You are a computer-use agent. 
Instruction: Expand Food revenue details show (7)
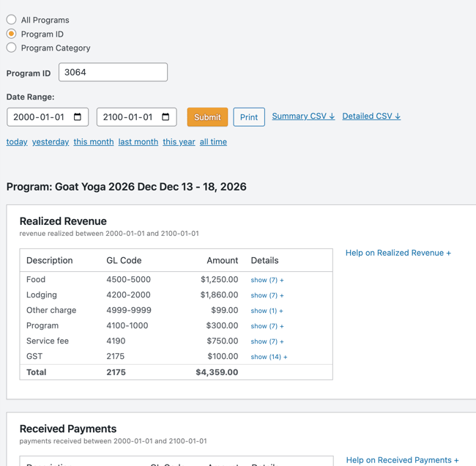[267, 280]
